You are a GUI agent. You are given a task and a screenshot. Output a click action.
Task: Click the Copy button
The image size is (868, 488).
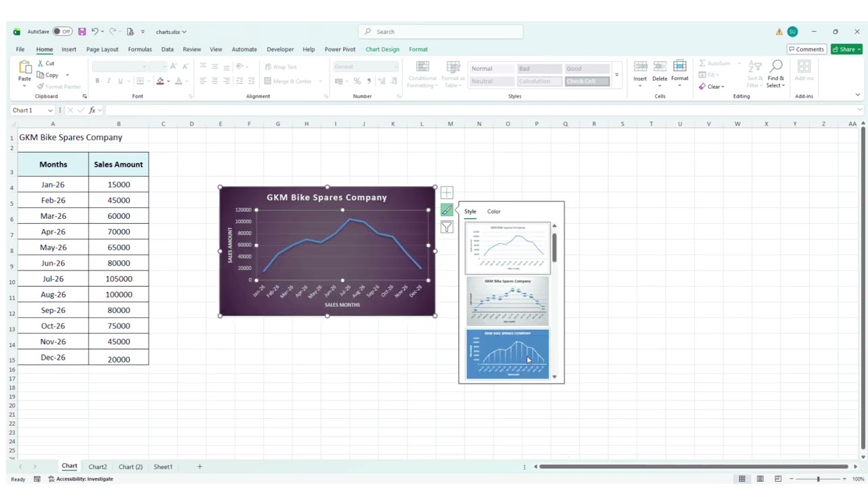(x=48, y=75)
